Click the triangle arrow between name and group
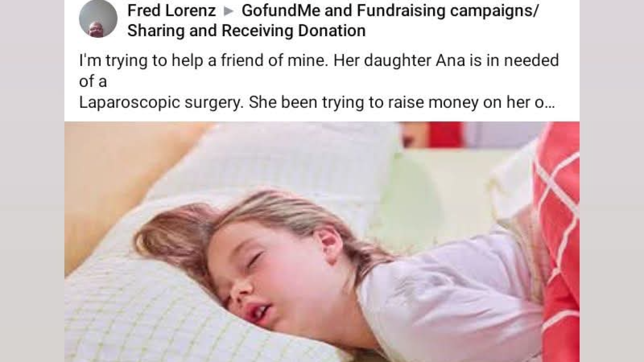This screenshot has height=362, width=644. point(229,11)
